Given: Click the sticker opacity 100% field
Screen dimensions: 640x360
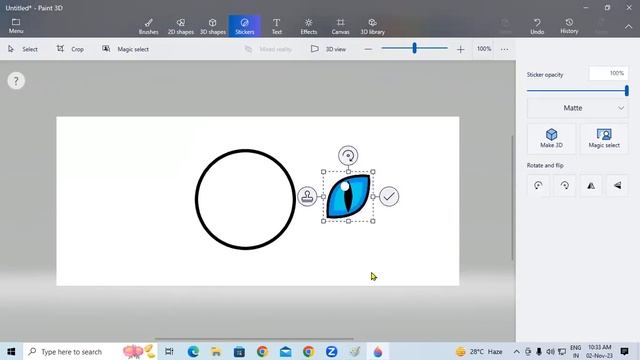Looking at the screenshot, I should 608,73.
